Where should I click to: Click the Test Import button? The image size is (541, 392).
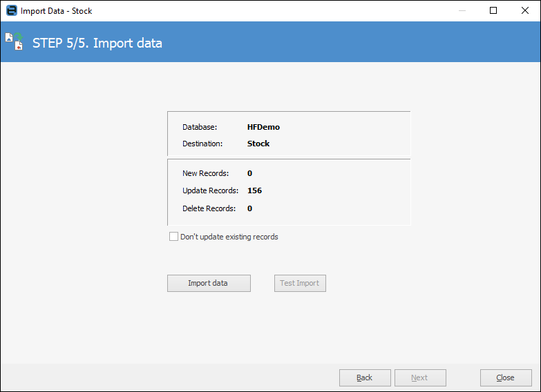[x=300, y=283]
